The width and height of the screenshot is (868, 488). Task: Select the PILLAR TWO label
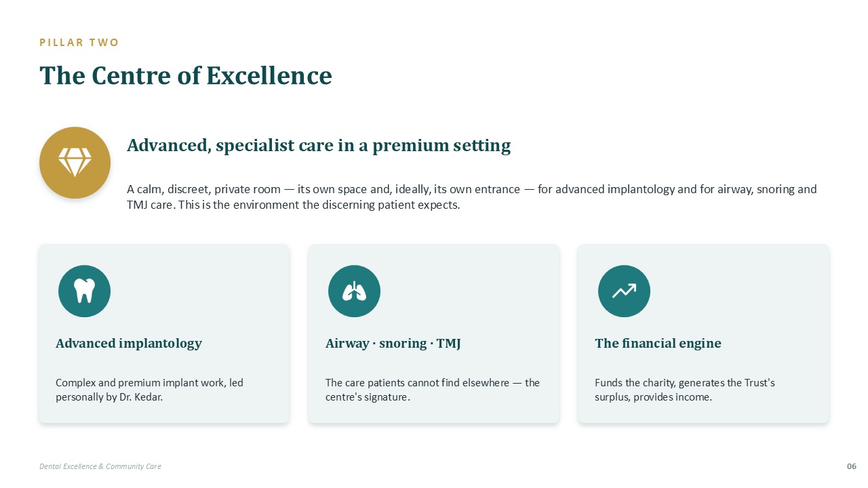point(79,43)
